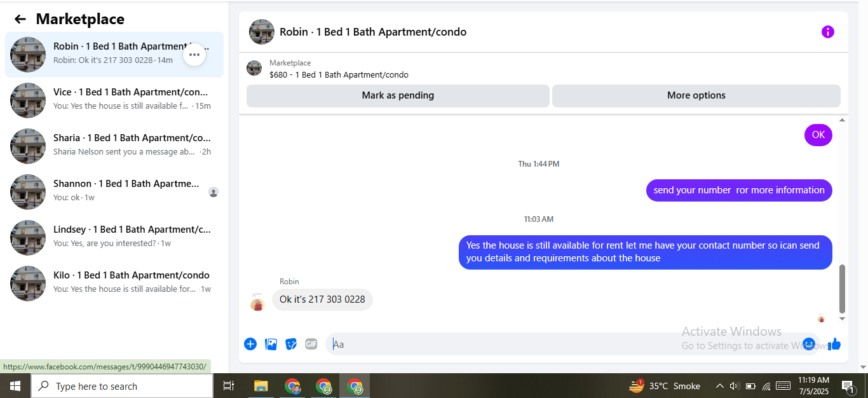Open three-dot menu on Robin's conversation
Viewport: 868px width, 398px height.
click(x=194, y=55)
